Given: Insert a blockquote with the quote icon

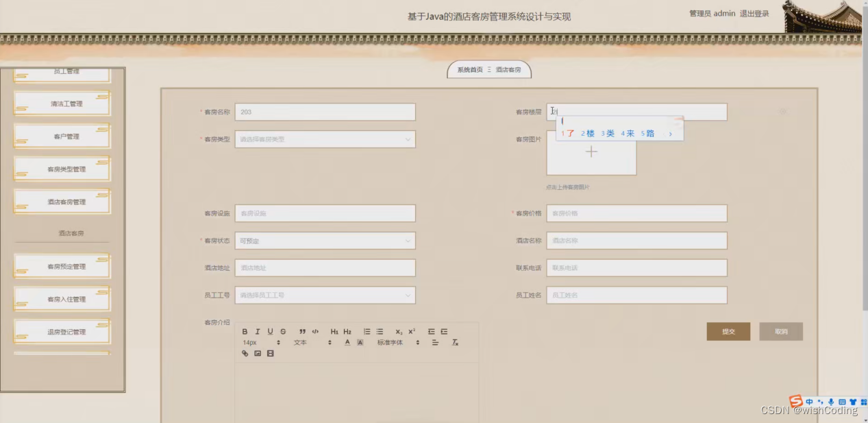Looking at the screenshot, I should [302, 332].
